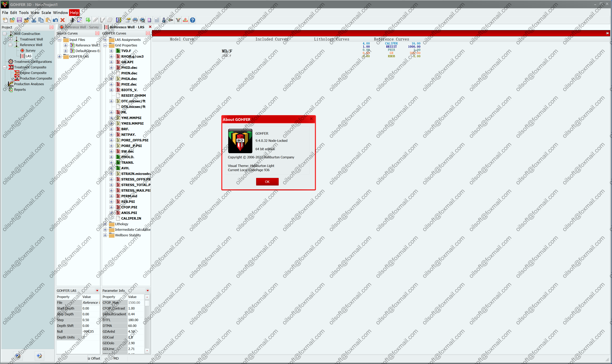Click the DTFL value 180.00 field
Viewport: 612px width, 364px height.
point(136,320)
